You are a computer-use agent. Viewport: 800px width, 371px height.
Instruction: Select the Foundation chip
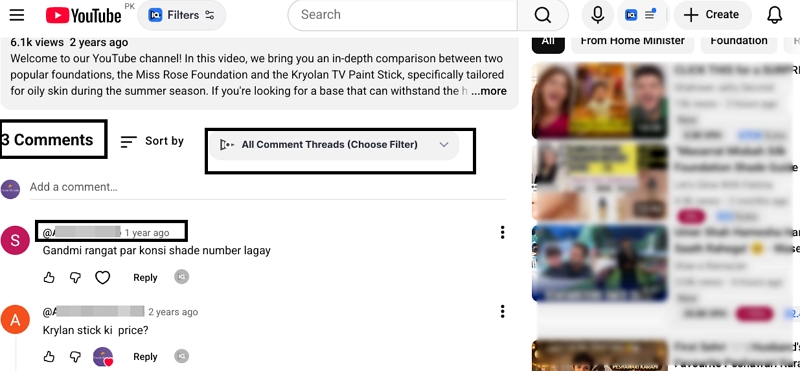[x=739, y=42]
